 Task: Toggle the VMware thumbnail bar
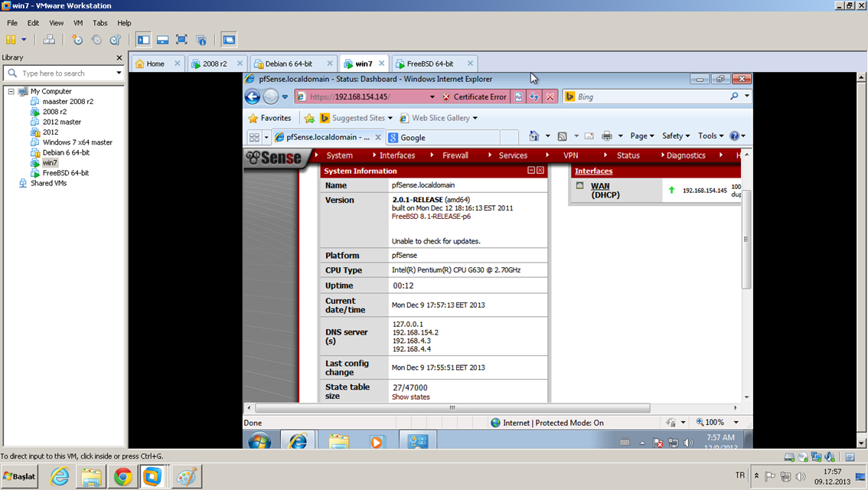tap(163, 40)
